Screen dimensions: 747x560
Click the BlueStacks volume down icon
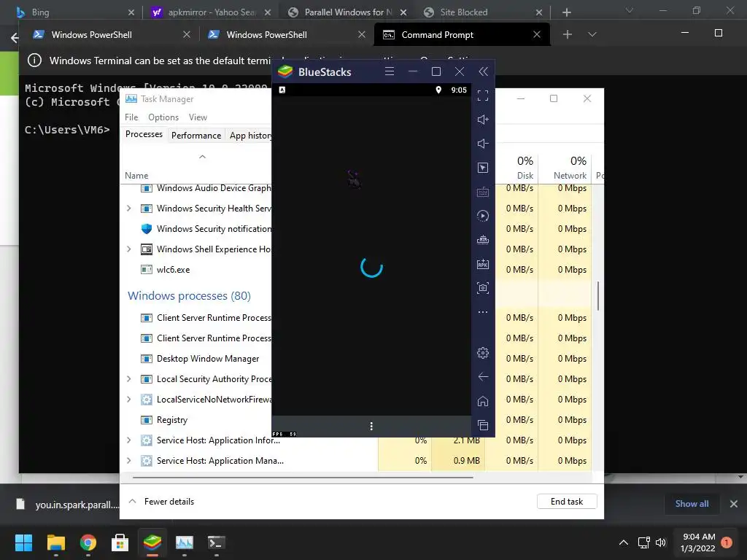[483, 144]
